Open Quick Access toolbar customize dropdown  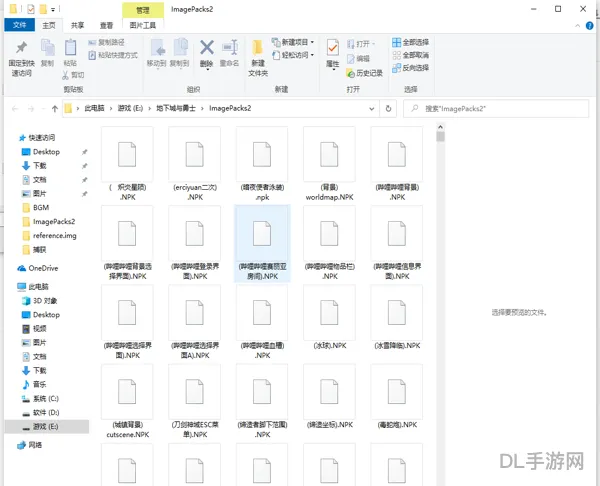coord(53,9)
